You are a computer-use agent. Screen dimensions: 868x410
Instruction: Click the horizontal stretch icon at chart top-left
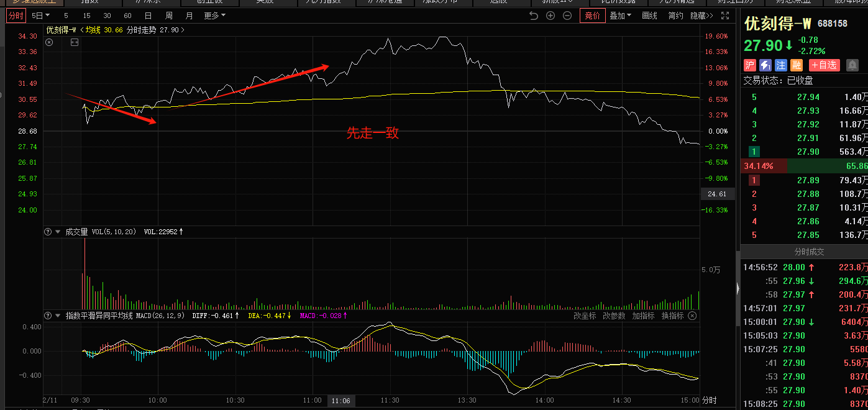(x=75, y=42)
